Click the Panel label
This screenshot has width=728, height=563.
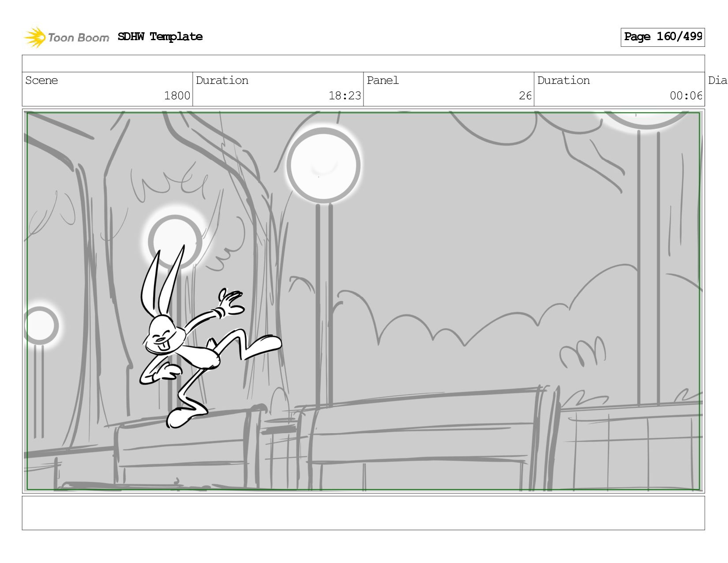(383, 80)
